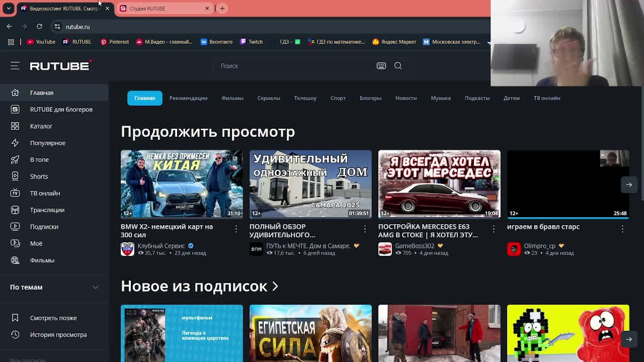The width and height of the screenshot is (644, 362).
Task: Open the on-screen keyboard icon in search
Action: click(381, 66)
